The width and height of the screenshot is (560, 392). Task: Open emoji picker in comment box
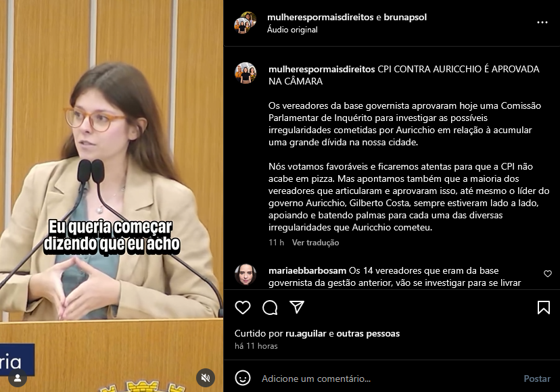click(x=243, y=378)
